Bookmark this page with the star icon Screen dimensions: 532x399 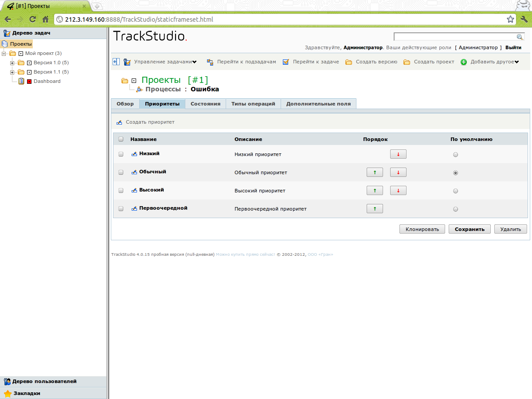coord(511,20)
